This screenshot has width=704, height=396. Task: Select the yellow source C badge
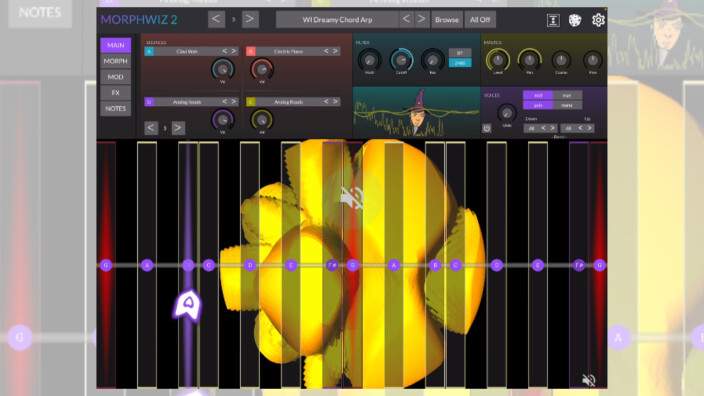[x=251, y=102]
